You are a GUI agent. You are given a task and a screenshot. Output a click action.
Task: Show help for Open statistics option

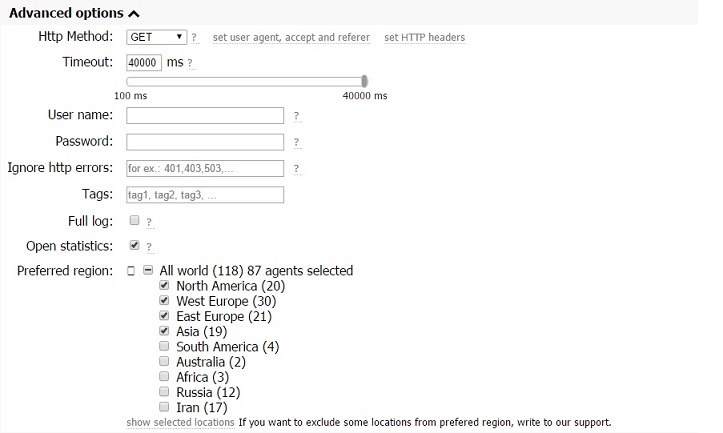[149, 247]
